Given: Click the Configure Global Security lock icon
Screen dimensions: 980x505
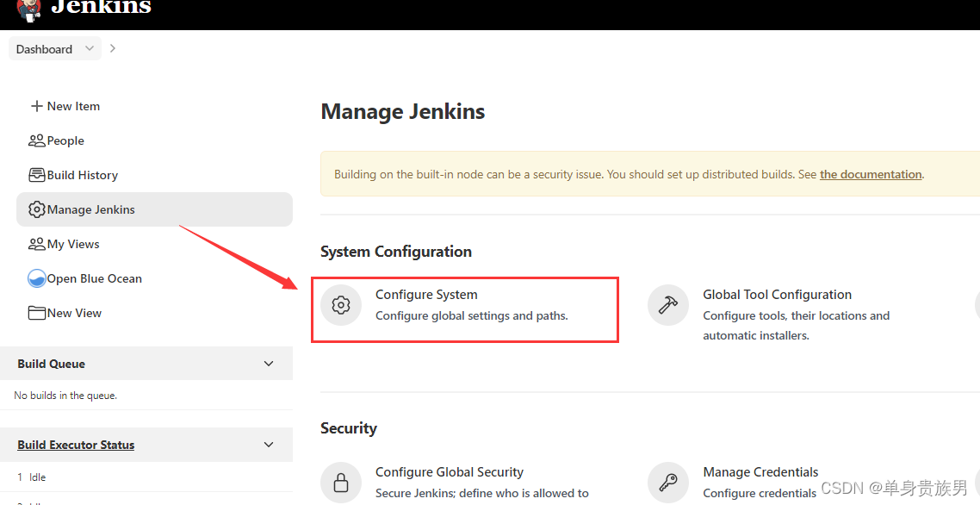Looking at the screenshot, I should (341, 483).
